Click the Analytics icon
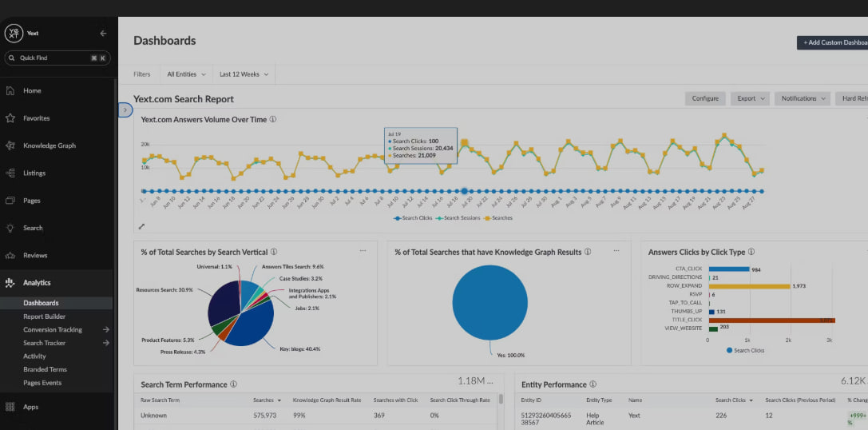This screenshot has height=430, width=868. 10,283
